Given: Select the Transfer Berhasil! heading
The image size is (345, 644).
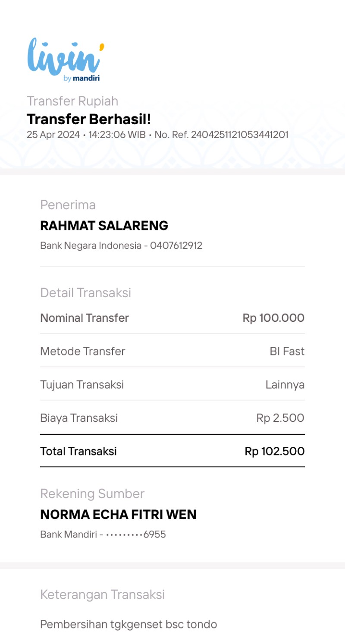Looking at the screenshot, I should coord(89,119).
